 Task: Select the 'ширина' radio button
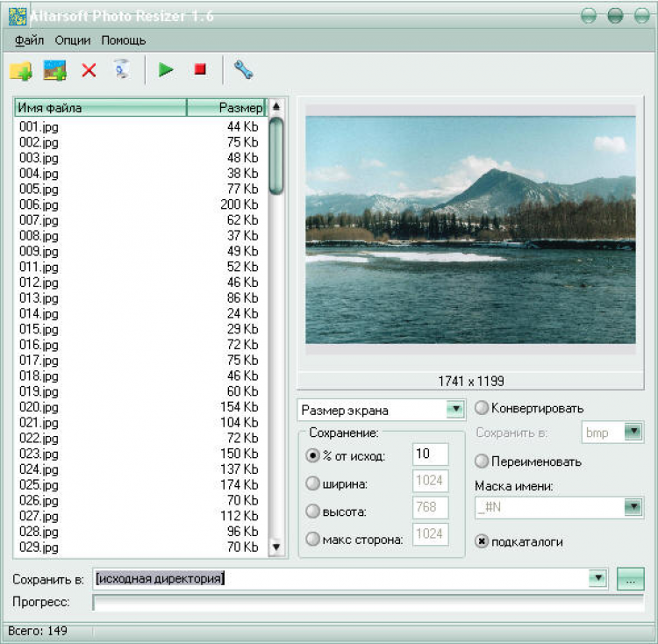[x=312, y=482]
